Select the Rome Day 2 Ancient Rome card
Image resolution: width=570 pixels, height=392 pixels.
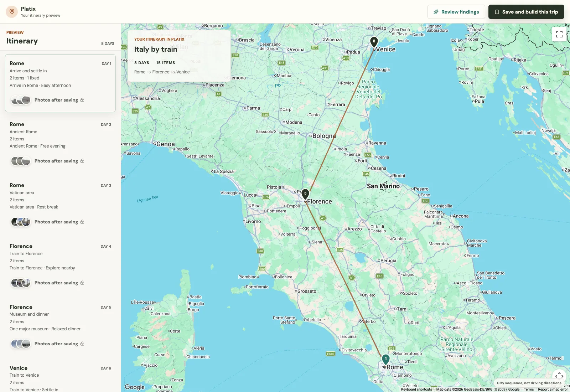[60, 144]
